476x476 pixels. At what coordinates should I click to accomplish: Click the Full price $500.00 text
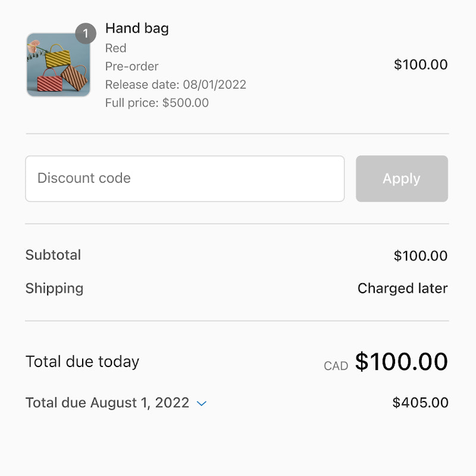click(x=157, y=102)
